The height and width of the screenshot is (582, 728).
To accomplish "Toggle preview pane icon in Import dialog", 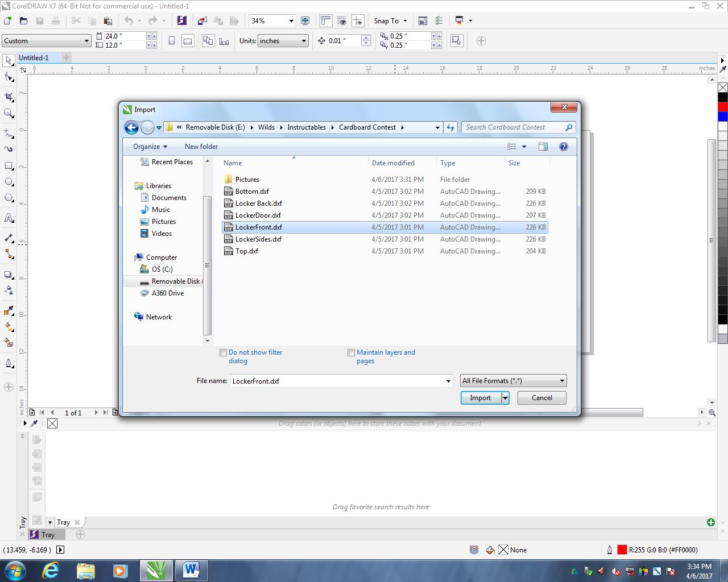I will point(543,147).
